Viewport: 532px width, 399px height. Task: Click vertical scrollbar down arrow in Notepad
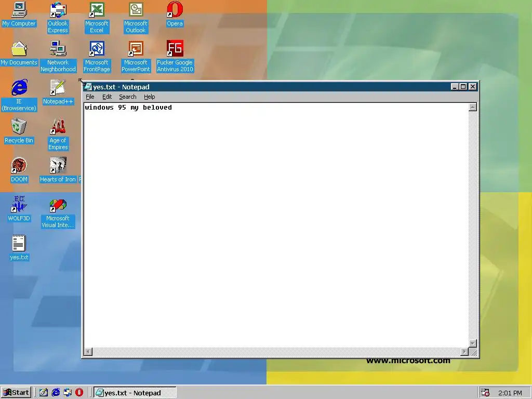[x=473, y=343]
